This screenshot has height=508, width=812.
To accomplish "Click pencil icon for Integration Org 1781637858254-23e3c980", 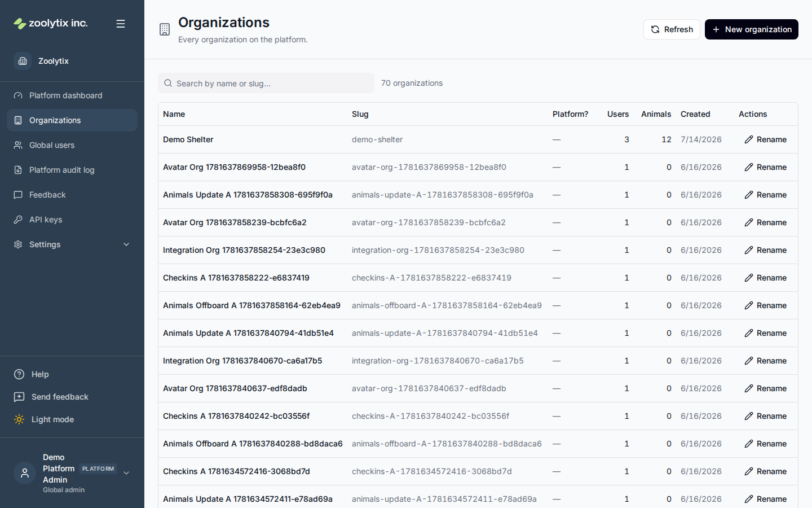I will (x=749, y=250).
